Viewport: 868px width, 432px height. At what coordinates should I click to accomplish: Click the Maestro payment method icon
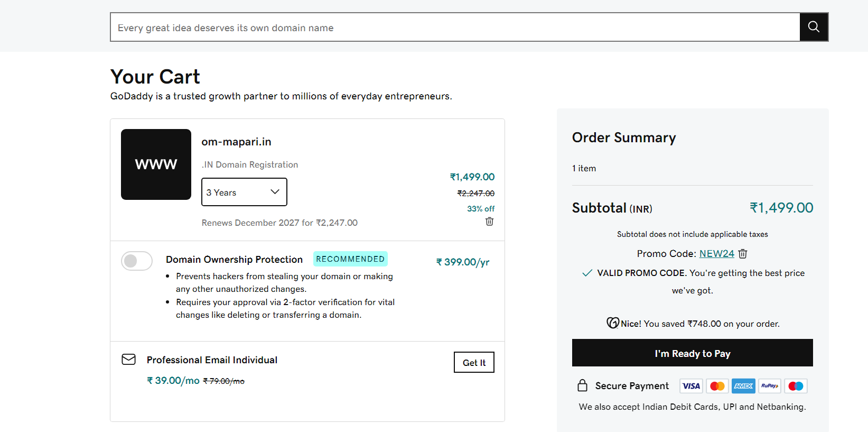click(796, 386)
